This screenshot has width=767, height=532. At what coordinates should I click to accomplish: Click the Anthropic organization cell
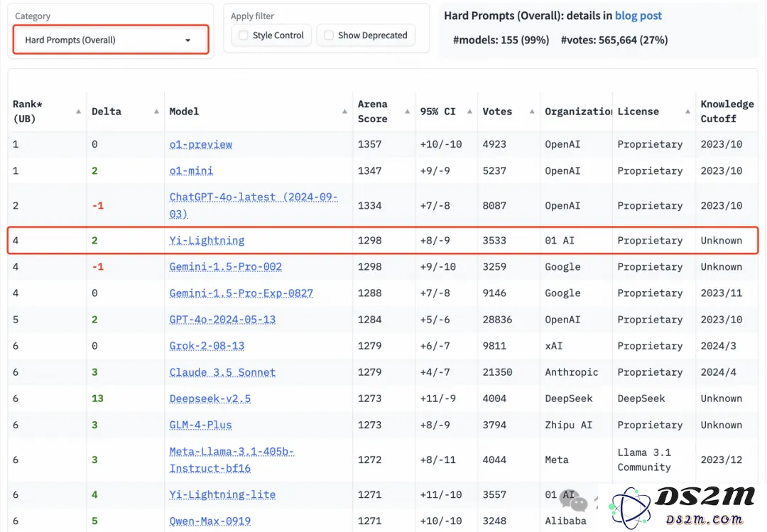click(x=571, y=372)
